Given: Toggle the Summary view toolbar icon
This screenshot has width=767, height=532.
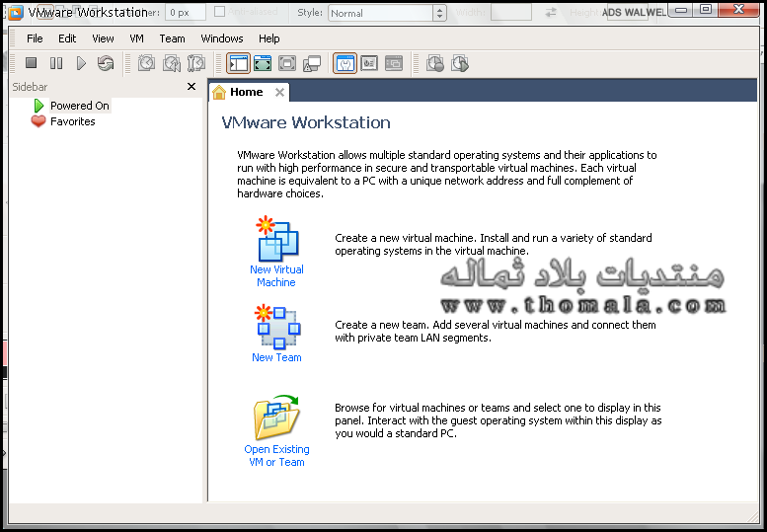Looking at the screenshot, I should tap(345, 63).
